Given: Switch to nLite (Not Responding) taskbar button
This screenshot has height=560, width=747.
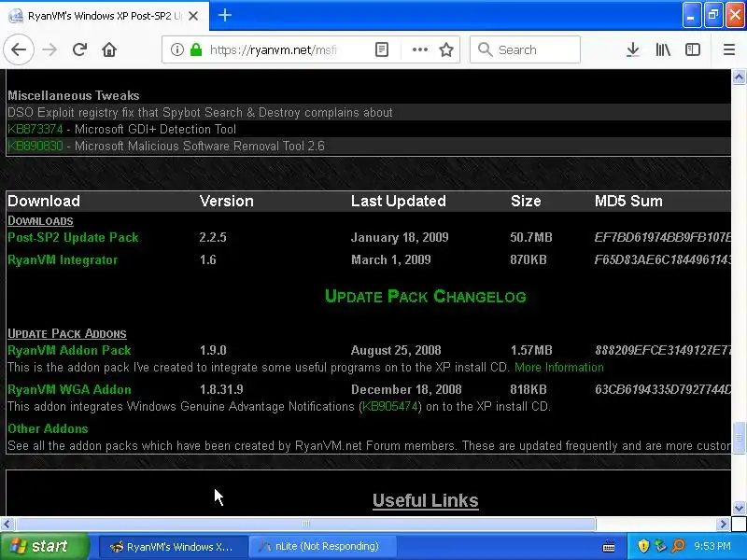Looking at the screenshot, I should [x=322, y=547].
